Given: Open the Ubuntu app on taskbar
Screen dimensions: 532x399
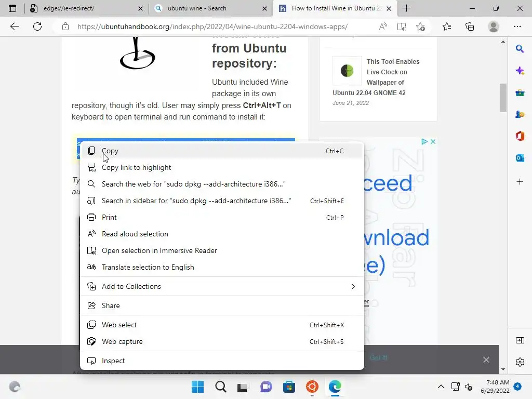Looking at the screenshot, I should point(312,387).
